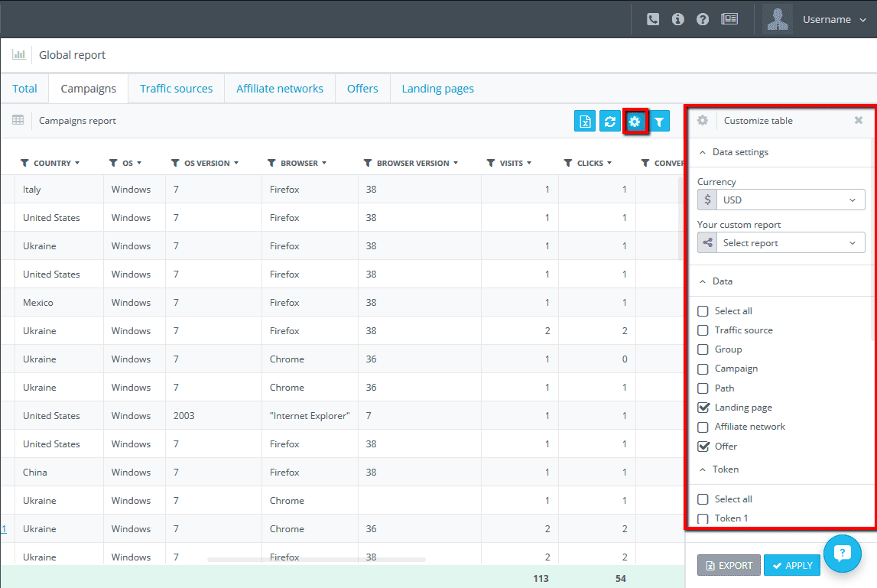Enable the Group checkbox

coord(703,349)
